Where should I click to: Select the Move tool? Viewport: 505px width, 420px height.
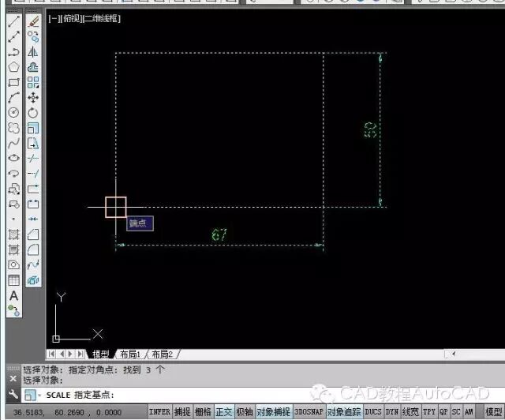coord(33,97)
